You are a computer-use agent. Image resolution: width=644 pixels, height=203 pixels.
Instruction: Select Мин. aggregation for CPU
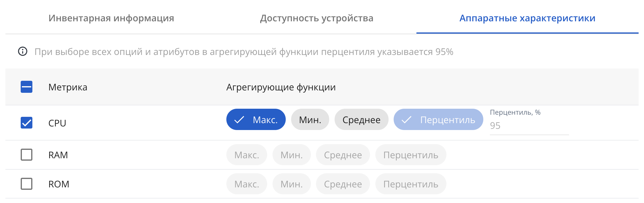tap(310, 120)
